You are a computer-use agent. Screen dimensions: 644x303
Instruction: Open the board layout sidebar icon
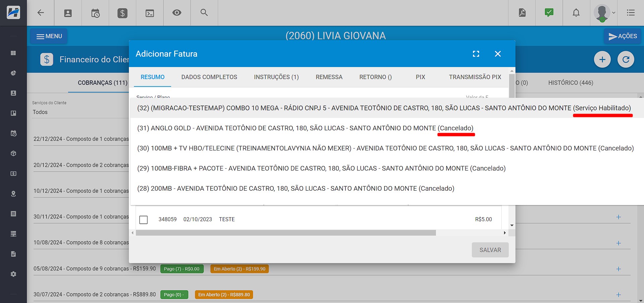point(13,113)
